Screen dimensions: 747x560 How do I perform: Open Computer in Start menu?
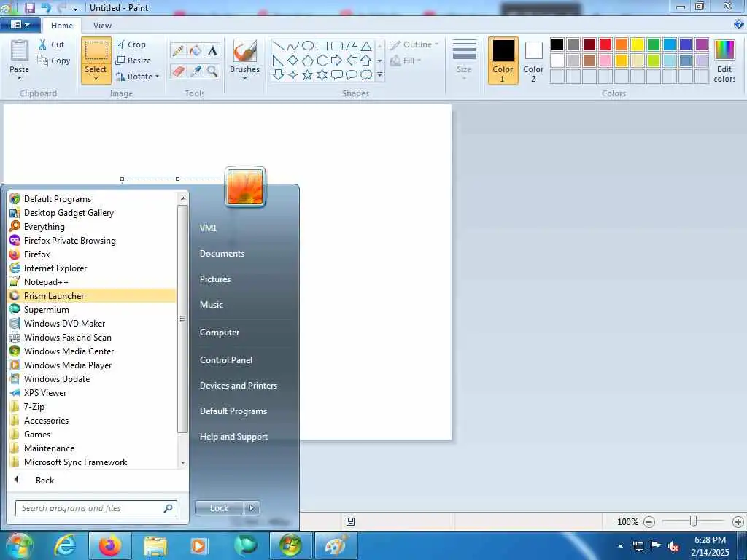click(219, 332)
